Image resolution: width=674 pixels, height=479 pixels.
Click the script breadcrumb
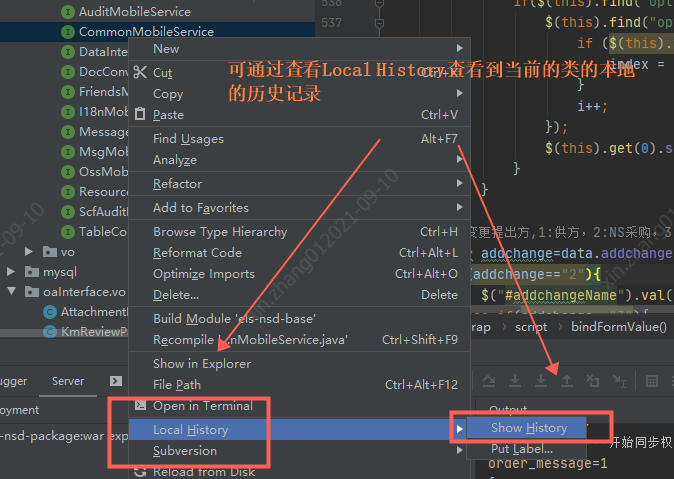(x=531, y=327)
